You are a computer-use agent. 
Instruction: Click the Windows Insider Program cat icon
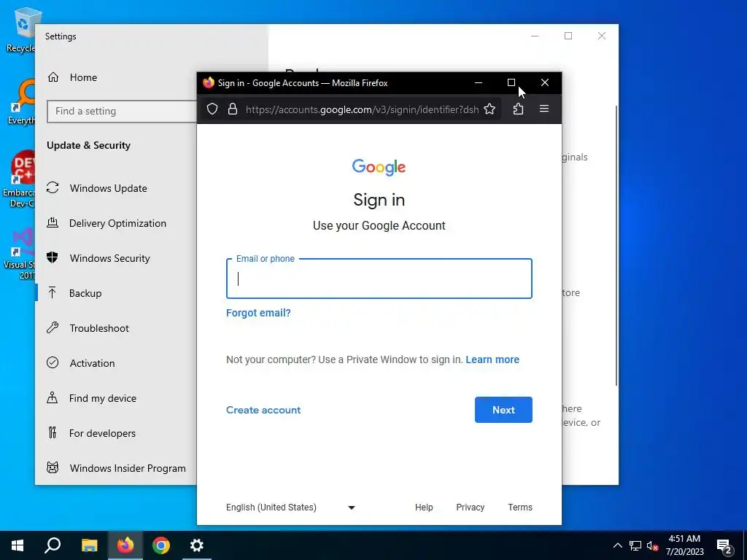(53, 467)
